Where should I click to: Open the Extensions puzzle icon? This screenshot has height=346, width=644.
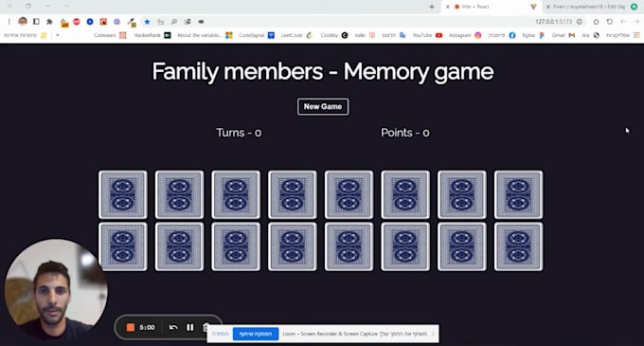tap(49, 22)
